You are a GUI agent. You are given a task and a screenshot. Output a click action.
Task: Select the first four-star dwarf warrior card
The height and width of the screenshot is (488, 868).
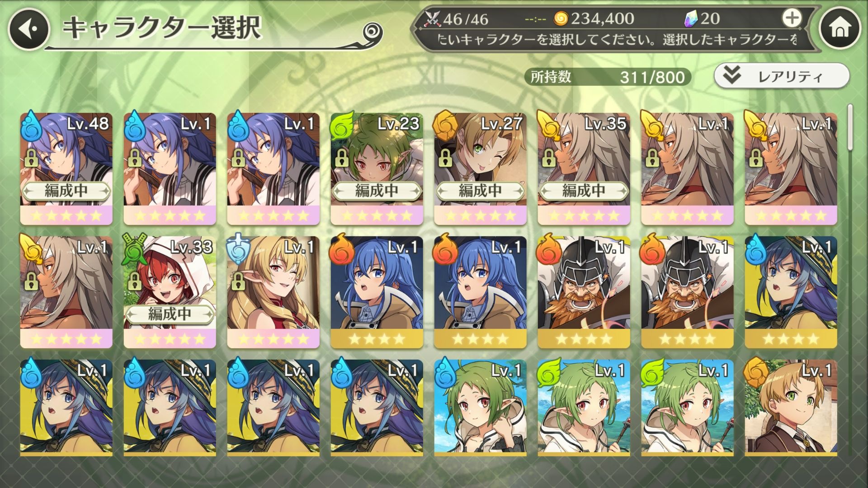click(584, 292)
